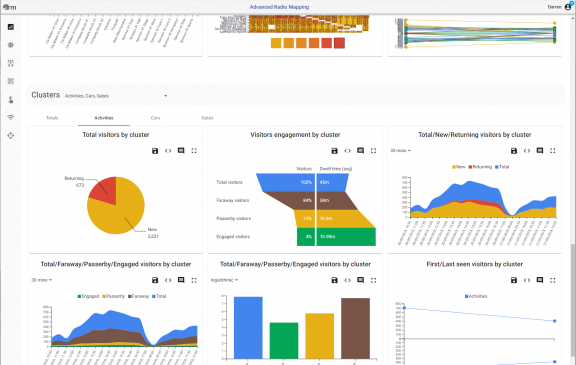Select the darkest red heatmap legend swatch

click(x=339, y=43)
